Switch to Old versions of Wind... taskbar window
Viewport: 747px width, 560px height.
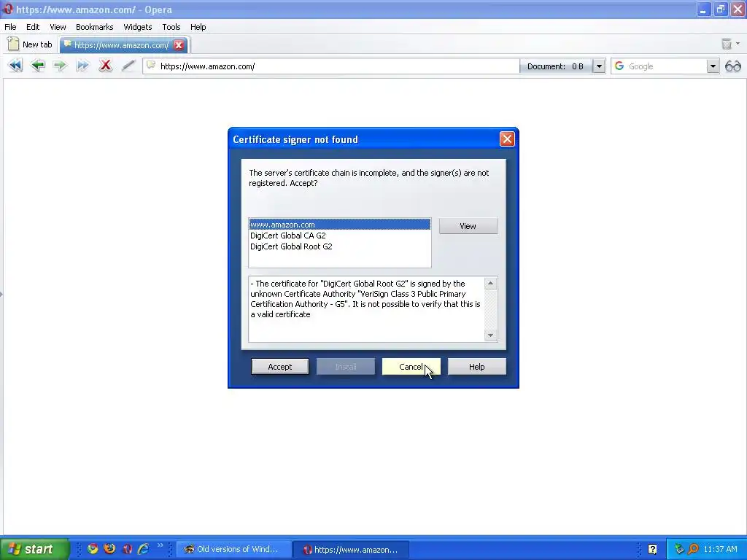click(233, 550)
